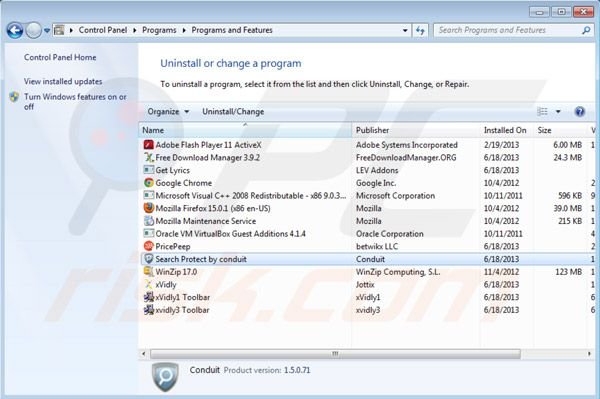Screen dimensions: 600x399
Task: Click the xVidly1 Toolbar icon
Action: pyautogui.click(x=148, y=297)
